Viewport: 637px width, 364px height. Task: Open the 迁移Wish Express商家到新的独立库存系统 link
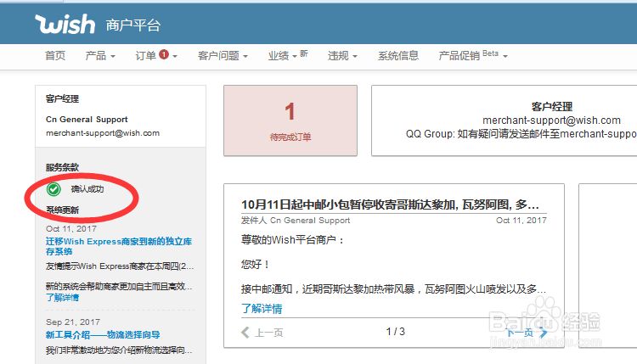[119, 246]
